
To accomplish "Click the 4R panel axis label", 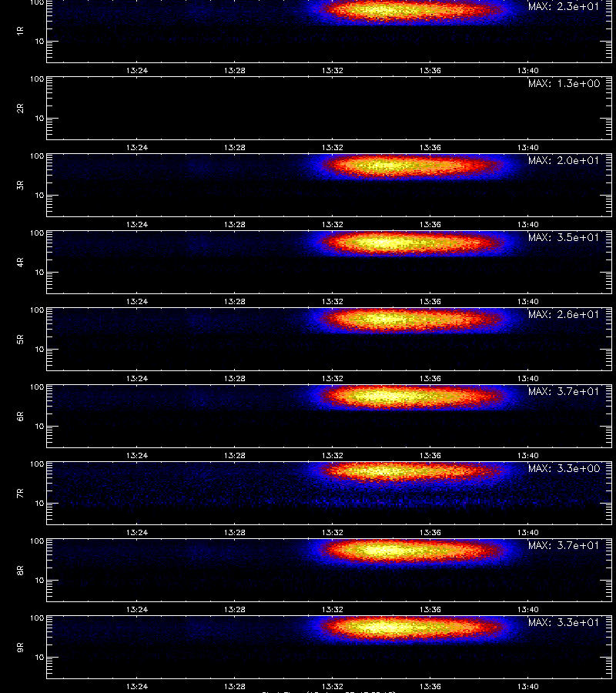I will point(20,262).
